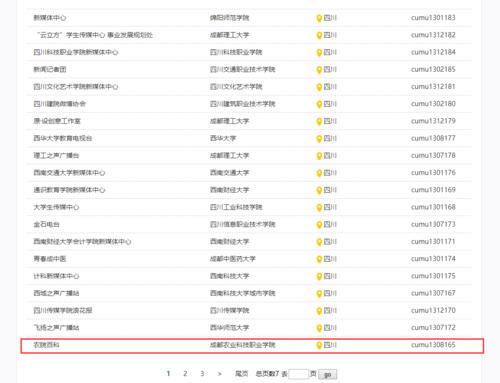Go to page 3 in pagination
This screenshot has height=383, width=500.
(202, 374)
